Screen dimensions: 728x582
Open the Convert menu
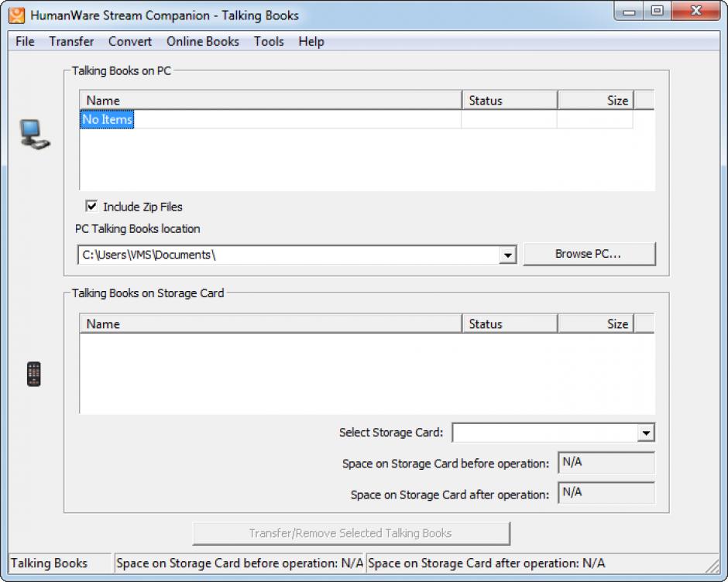tap(130, 42)
